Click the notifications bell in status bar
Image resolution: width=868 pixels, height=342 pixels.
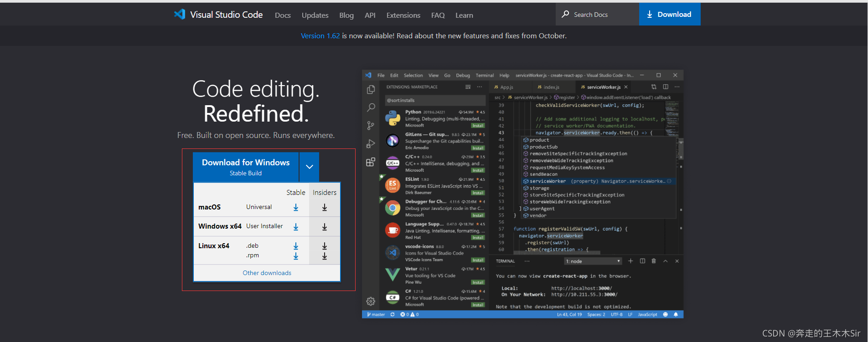[x=676, y=314]
